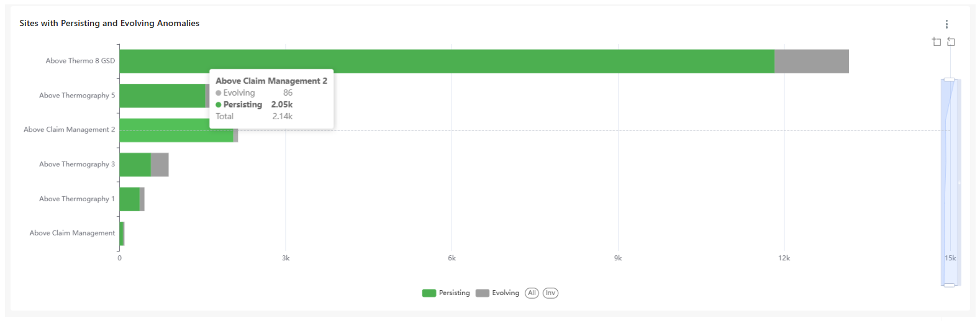The height and width of the screenshot is (323, 980).
Task: Invert legend selection with Inv button
Action: (550, 293)
